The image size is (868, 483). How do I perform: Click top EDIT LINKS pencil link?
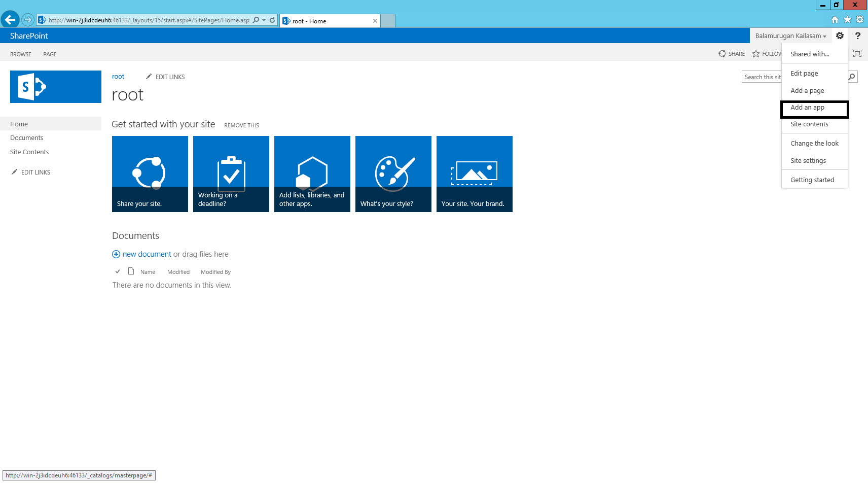165,77
